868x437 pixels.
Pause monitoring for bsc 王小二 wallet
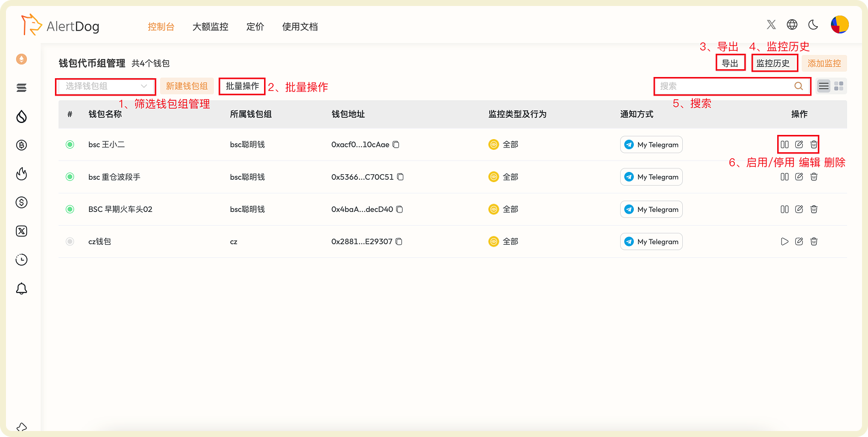tap(784, 144)
